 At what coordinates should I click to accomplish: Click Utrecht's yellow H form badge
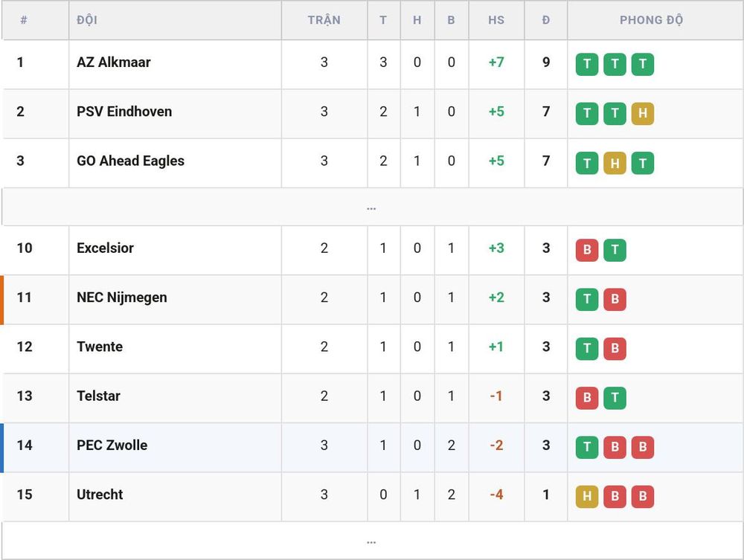point(587,497)
